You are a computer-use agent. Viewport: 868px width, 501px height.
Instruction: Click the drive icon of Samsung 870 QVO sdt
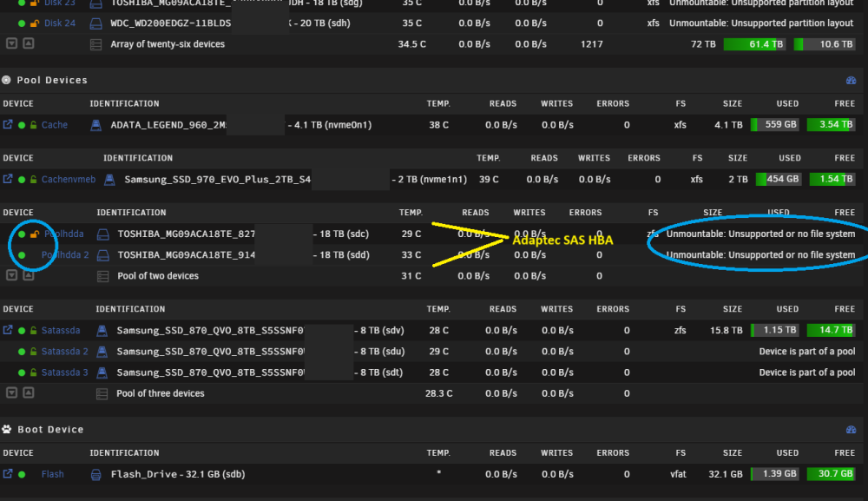point(102,372)
